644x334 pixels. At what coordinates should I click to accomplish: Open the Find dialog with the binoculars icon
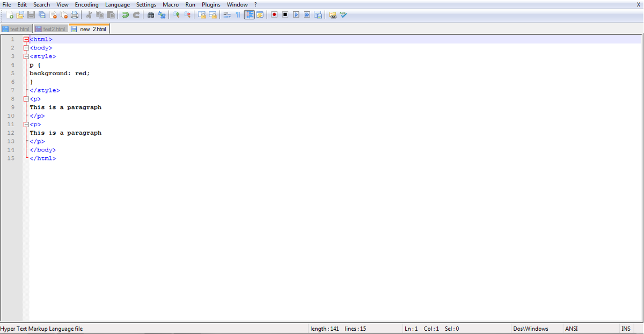(x=151, y=14)
